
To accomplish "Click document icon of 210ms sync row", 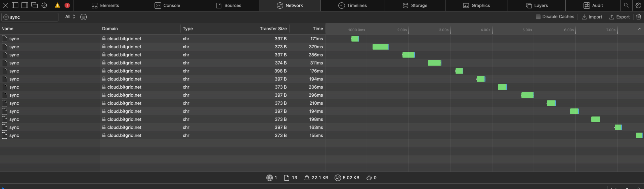I will tap(4, 103).
